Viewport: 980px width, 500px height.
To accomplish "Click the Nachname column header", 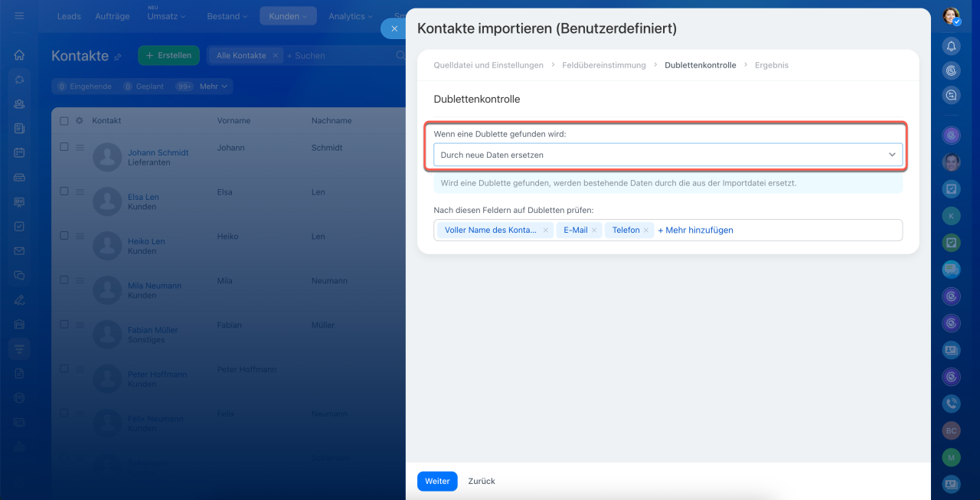I will [332, 120].
